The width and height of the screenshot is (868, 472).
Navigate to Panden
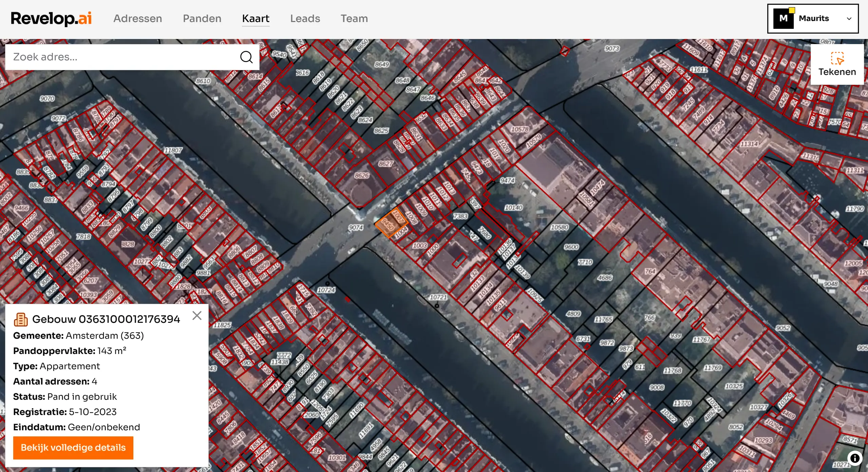[x=202, y=18]
